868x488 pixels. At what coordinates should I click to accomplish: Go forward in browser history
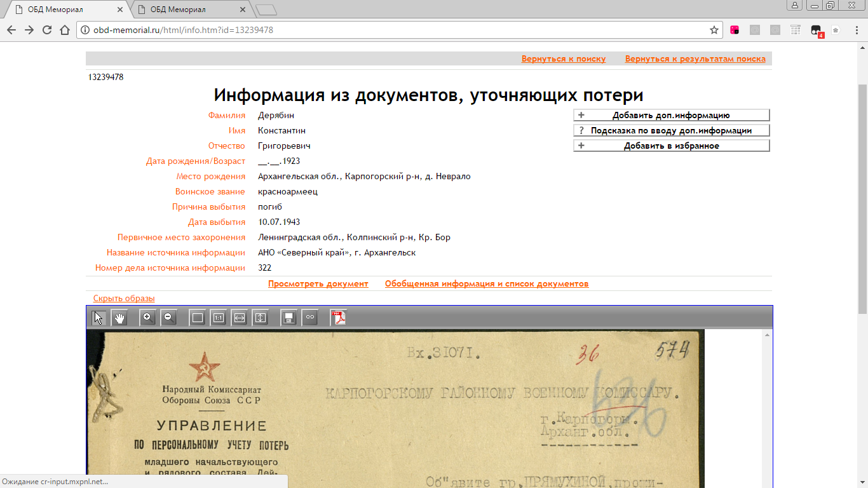point(29,30)
